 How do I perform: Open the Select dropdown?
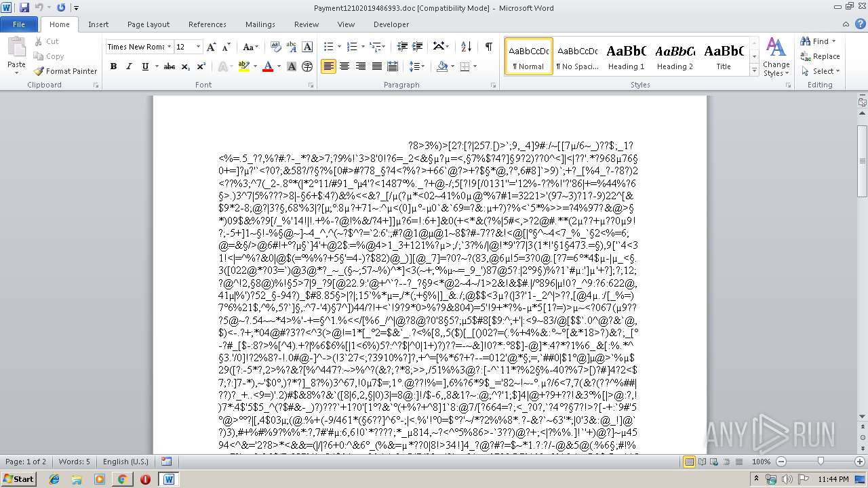coord(821,71)
